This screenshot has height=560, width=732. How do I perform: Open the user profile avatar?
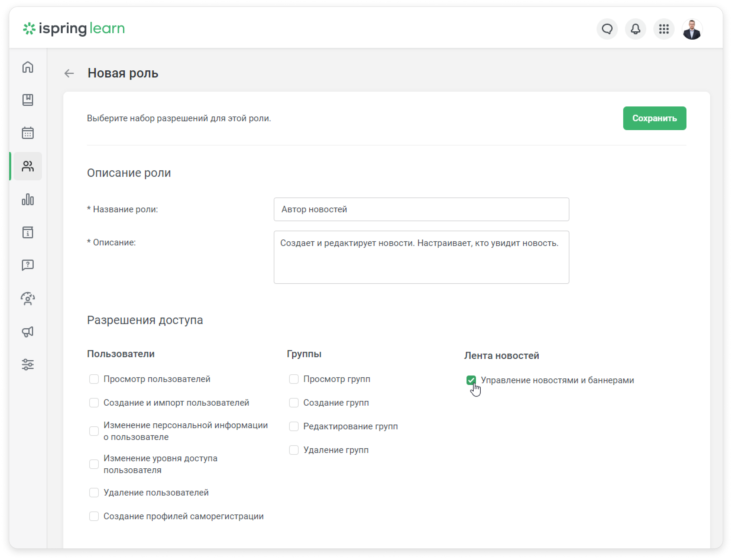[692, 29]
